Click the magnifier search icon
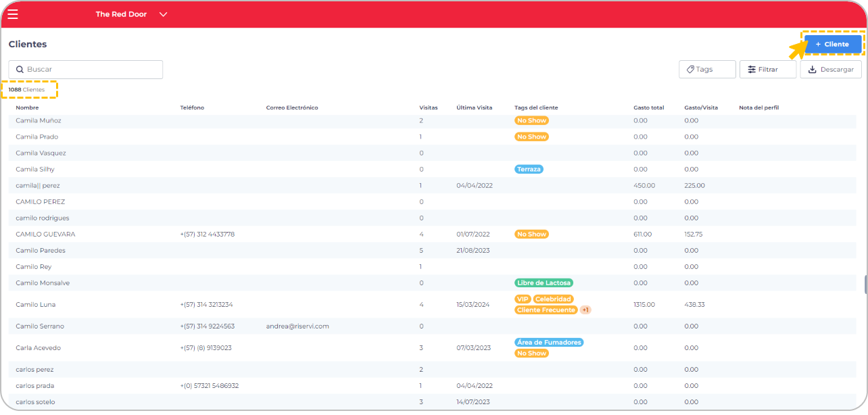 (x=20, y=70)
